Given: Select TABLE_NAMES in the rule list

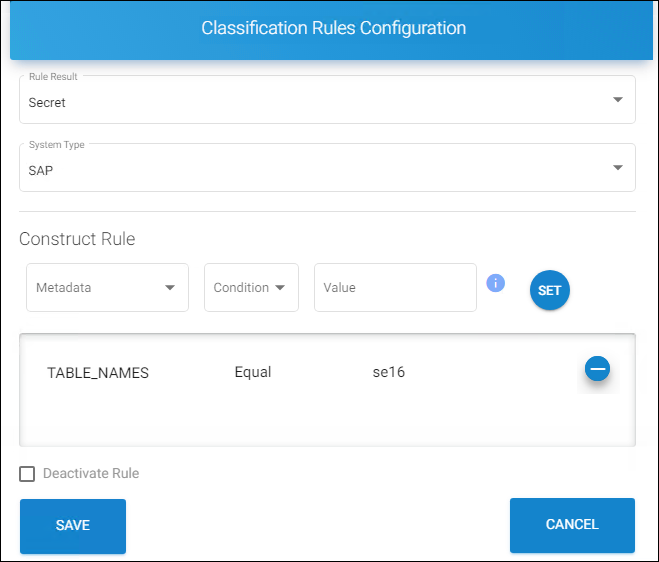Looking at the screenshot, I should click(98, 373).
